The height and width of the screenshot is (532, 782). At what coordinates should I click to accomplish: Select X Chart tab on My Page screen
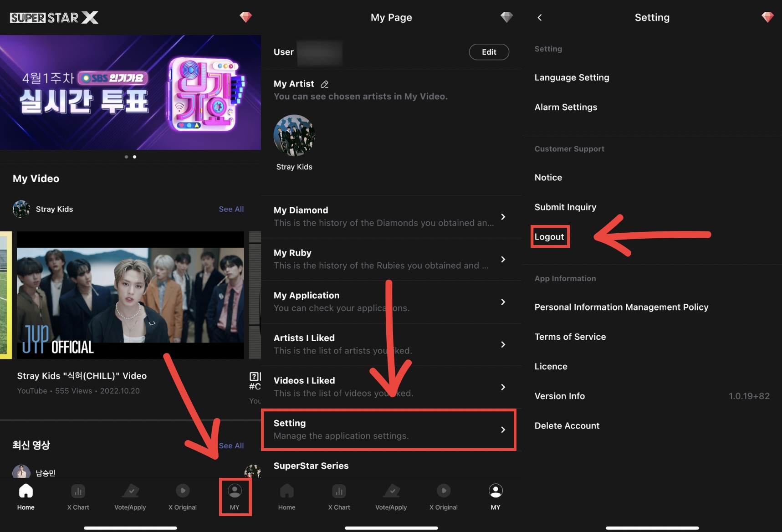pyautogui.click(x=339, y=496)
